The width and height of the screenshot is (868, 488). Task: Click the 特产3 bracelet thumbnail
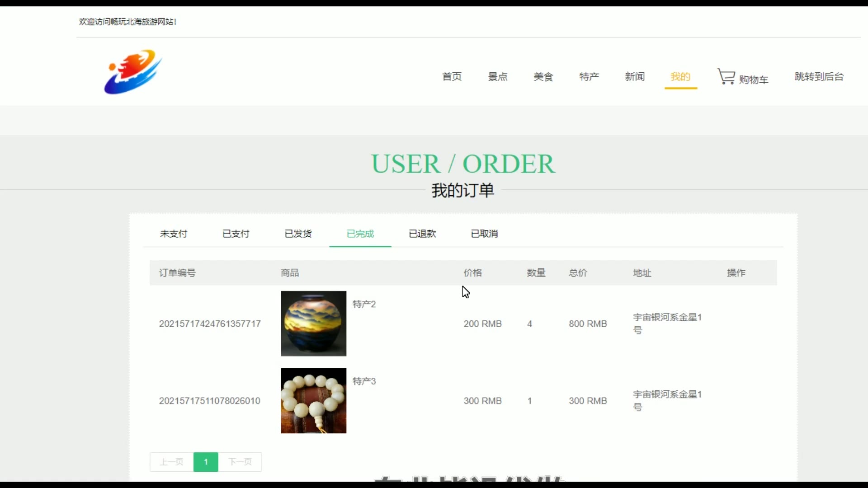pyautogui.click(x=313, y=401)
